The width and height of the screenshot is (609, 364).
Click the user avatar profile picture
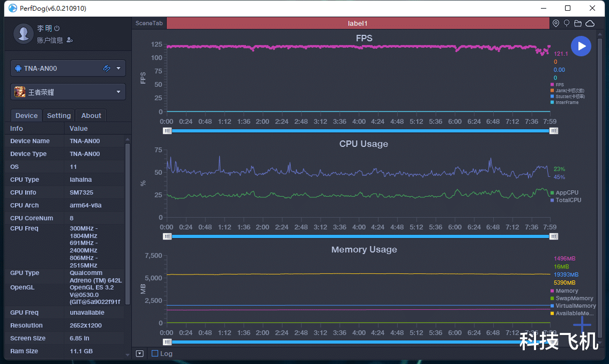(23, 33)
